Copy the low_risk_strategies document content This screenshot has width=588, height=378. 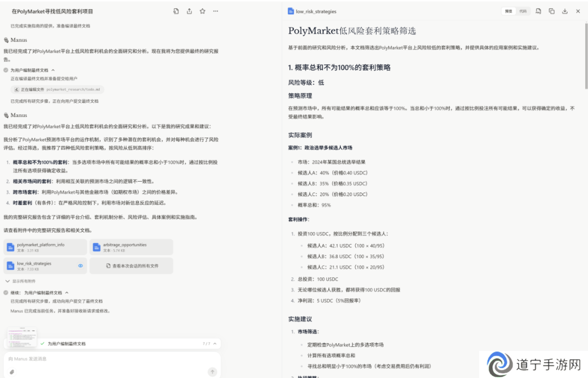point(552,11)
